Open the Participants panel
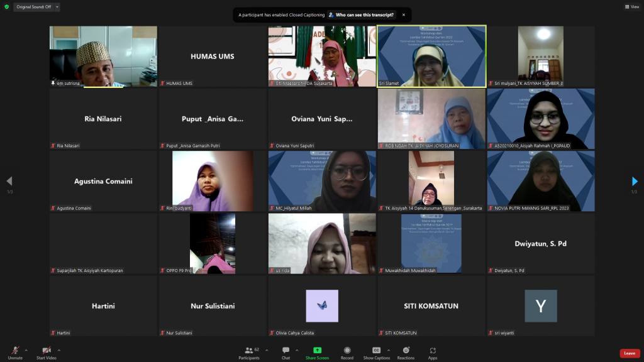The width and height of the screenshot is (644, 362). click(x=248, y=351)
